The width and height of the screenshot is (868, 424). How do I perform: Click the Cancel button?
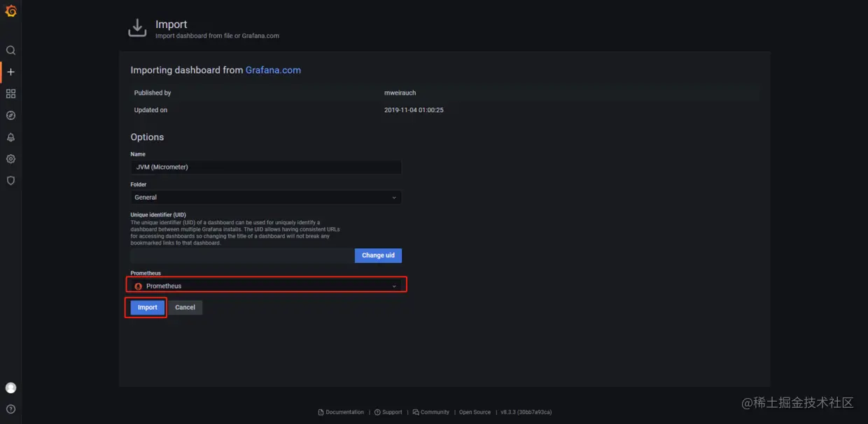click(x=185, y=308)
